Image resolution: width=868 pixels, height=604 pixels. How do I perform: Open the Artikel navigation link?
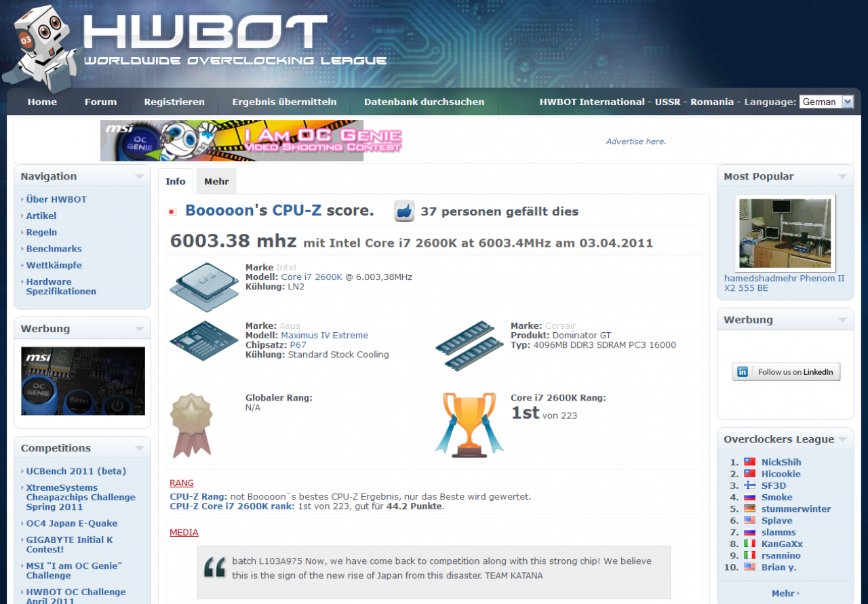(x=41, y=216)
